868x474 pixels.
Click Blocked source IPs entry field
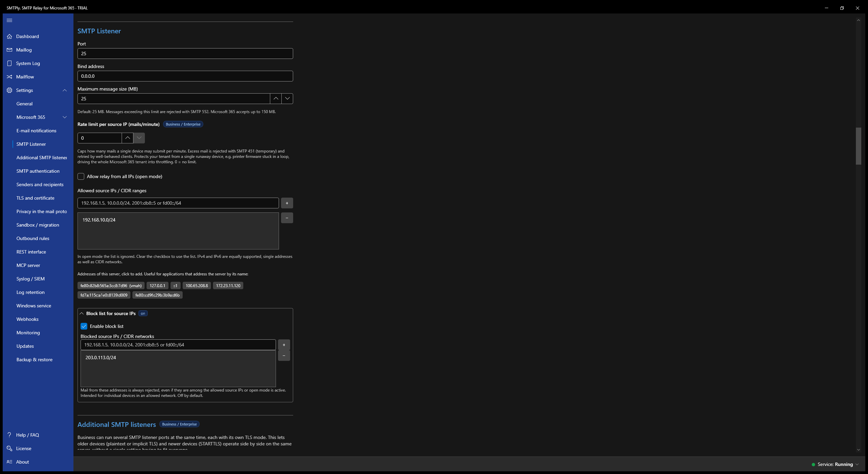coord(178,345)
